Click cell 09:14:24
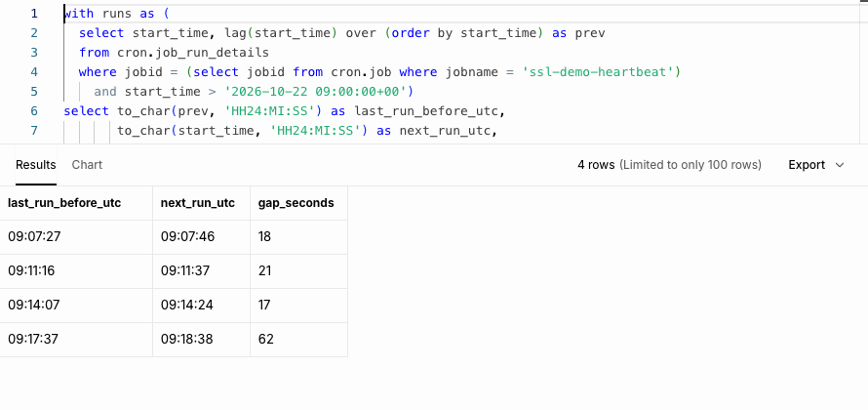This screenshot has height=410, width=868. point(202,306)
